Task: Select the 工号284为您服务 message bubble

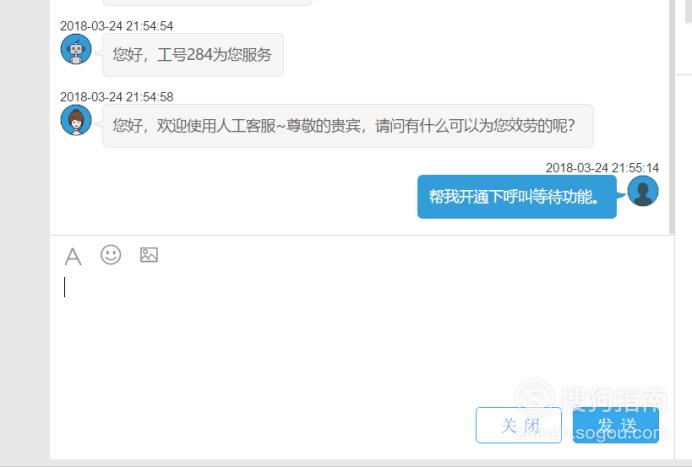Action: pos(193,55)
